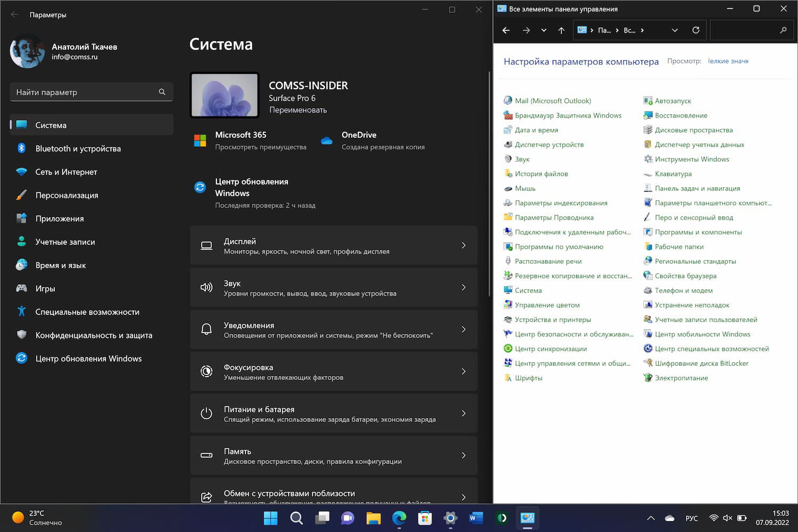This screenshot has width=798, height=532.
Task: Go up one level in Control Panel
Action: (561, 30)
